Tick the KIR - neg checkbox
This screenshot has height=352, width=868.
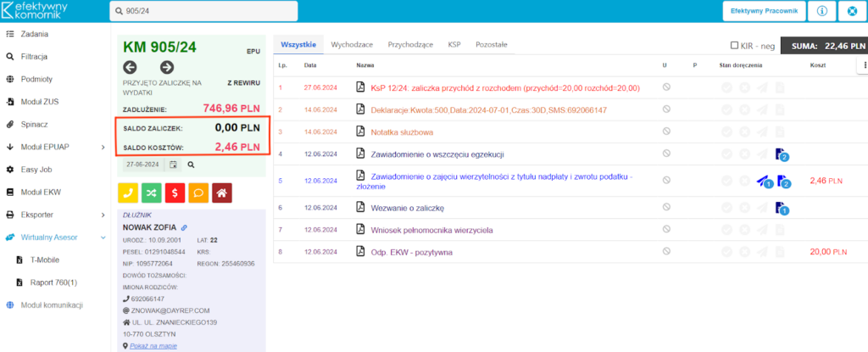tap(735, 46)
